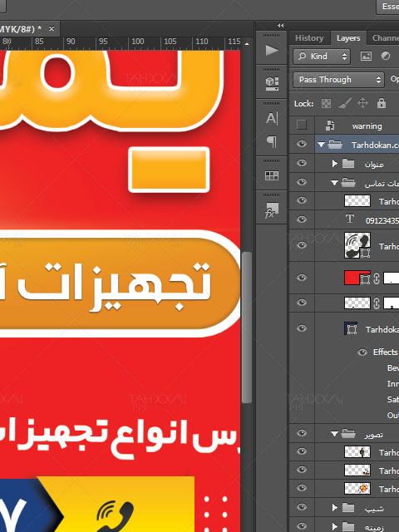The width and height of the screenshot is (399, 532).
Task: Lock transparent pixels checkerboard icon
Action: click(326, 103)
